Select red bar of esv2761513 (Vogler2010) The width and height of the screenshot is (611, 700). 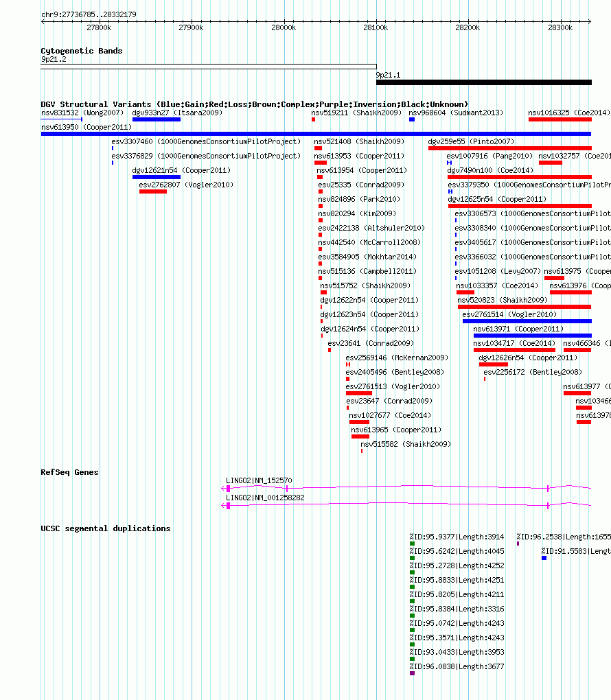358,393
